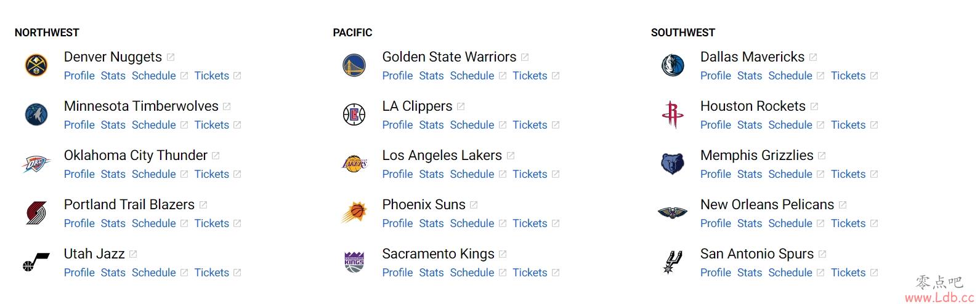The height and width of the screenshot is (304, 980).
Task: View Memphis Grizzlies Profile
Action: (x=716, y=174)
